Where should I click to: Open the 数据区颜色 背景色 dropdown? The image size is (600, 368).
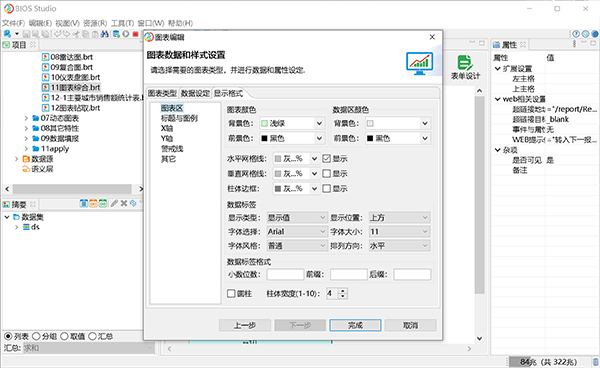398,124
